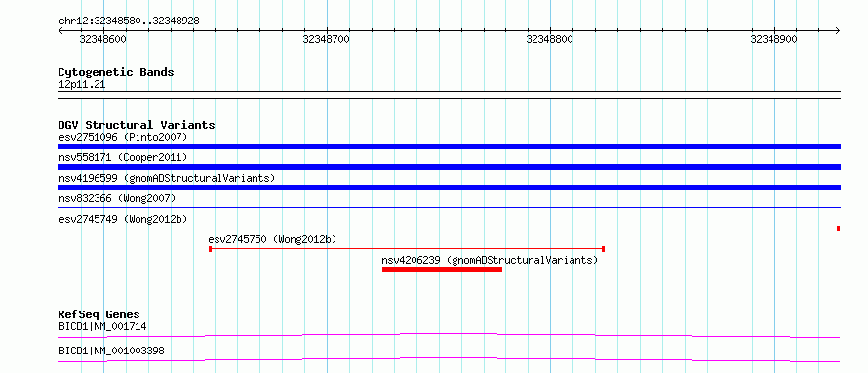Click the right arrowhead of the ruler

pyautogui.click(x=837, y=30)
